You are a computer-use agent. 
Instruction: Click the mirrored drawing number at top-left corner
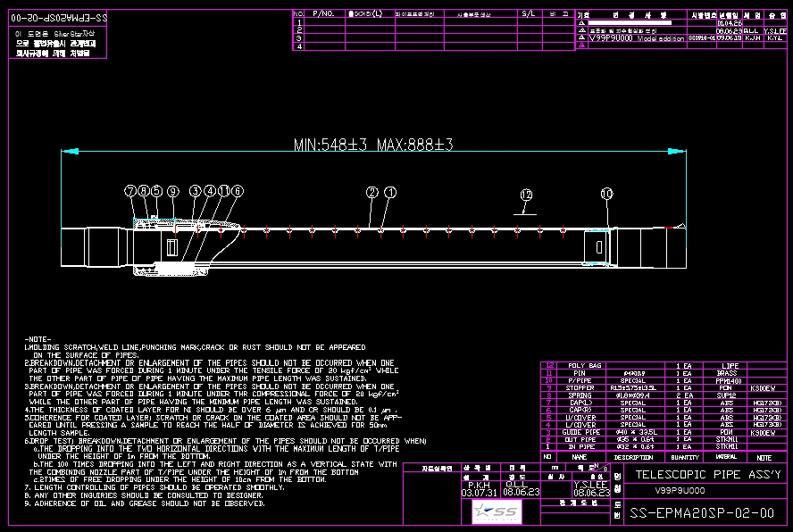click(59, 18)
